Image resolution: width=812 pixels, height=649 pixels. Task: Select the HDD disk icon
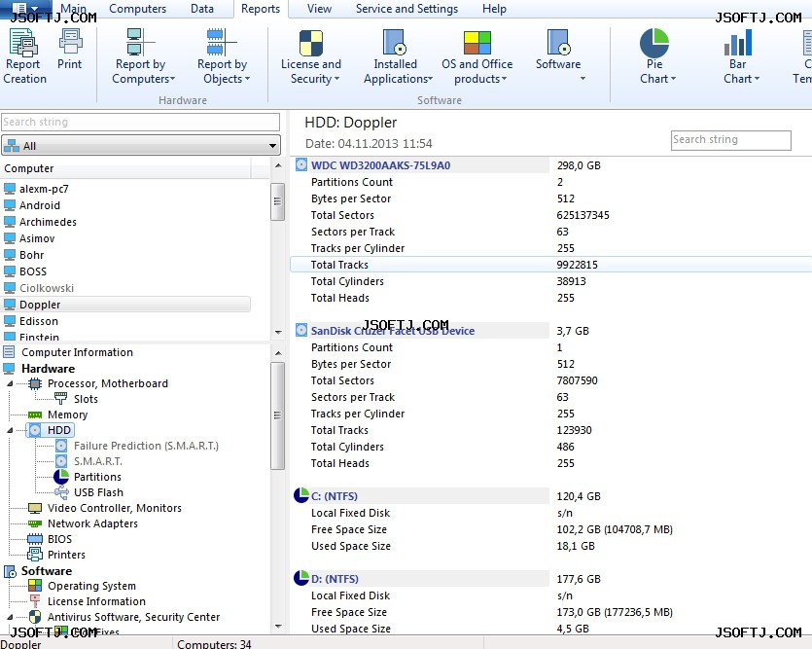[35, 430]
